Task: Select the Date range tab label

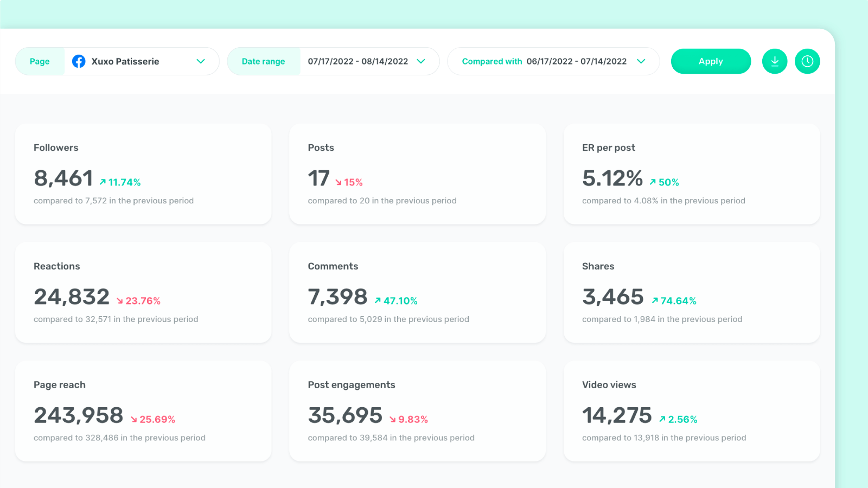Action: click(x=264, y=61)
